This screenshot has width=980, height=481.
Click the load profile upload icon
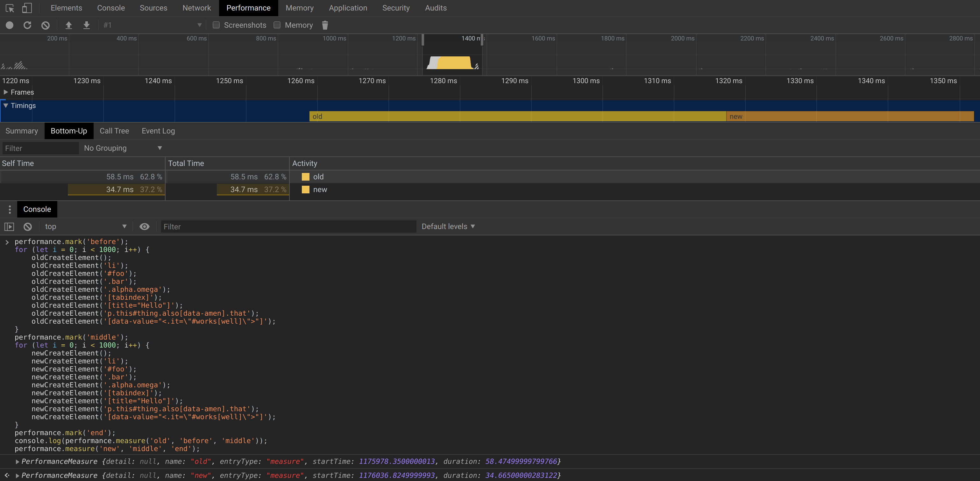pyautogui.click(x=68, y=25)
